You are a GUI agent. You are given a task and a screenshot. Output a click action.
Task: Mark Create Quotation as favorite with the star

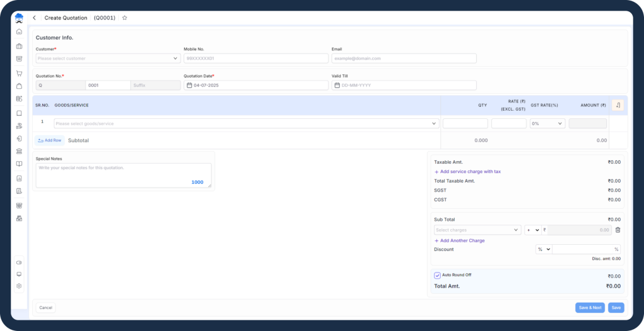125,18
